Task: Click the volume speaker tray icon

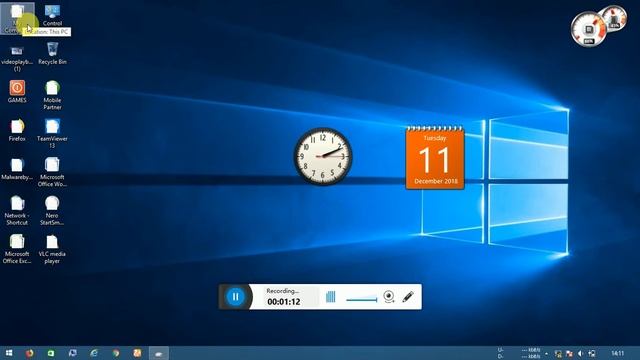Action: 580,353
